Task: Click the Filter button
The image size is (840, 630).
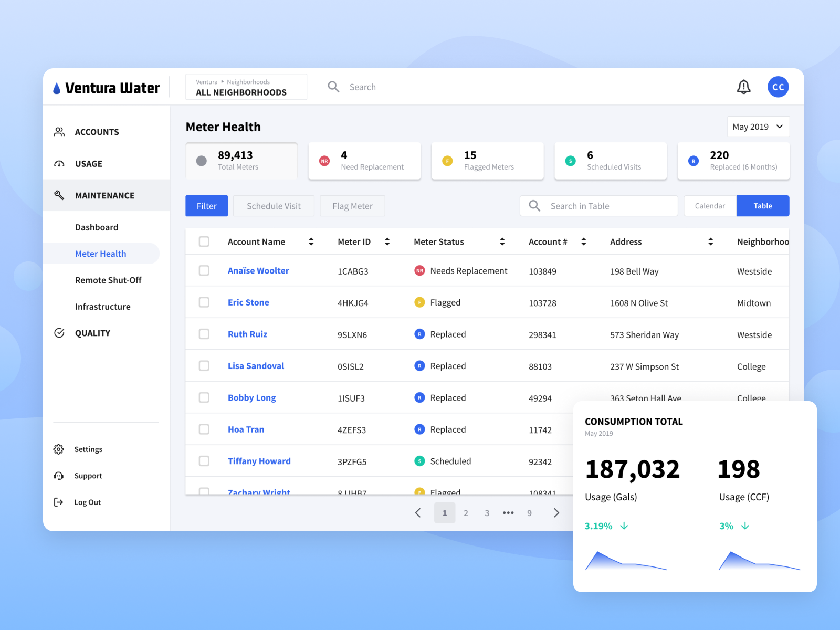Action: point(206,206)
